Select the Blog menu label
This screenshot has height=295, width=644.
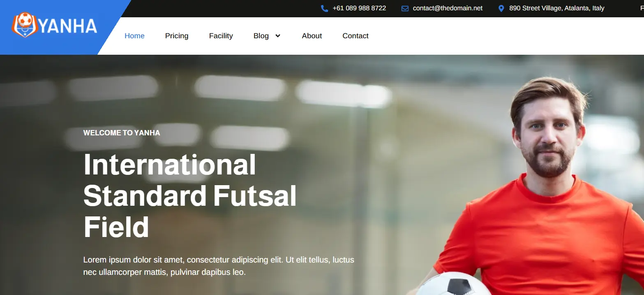tap(261, 36)
